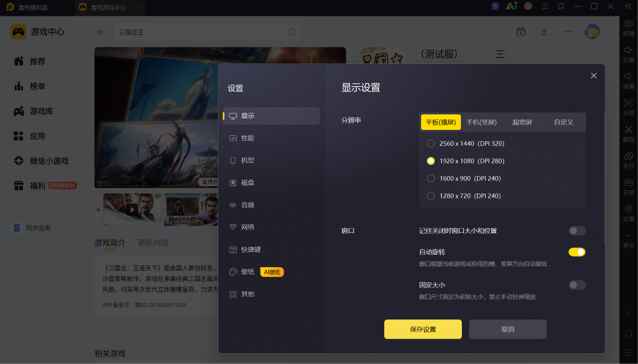This screenshot has height=364, width=638.
Task: Enable the 固定大小 toggle
Action: click(577, 285)
